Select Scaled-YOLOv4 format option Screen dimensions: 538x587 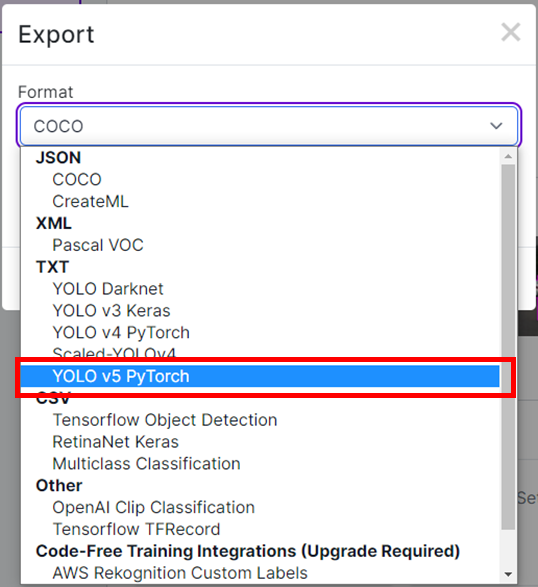114,353
